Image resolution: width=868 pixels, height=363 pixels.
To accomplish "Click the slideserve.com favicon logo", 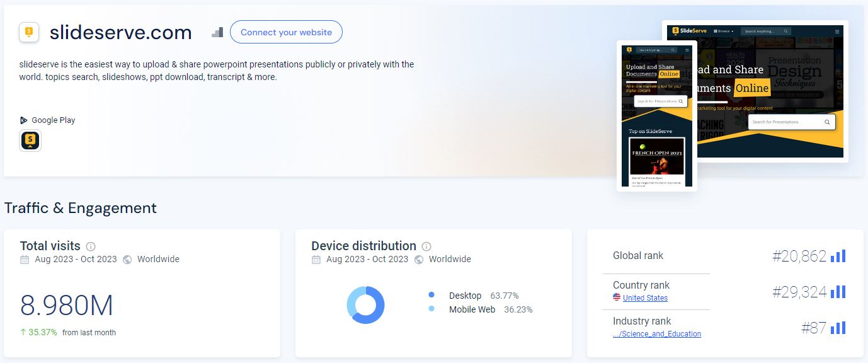I will pyautogui.click(x=29, y=32).
